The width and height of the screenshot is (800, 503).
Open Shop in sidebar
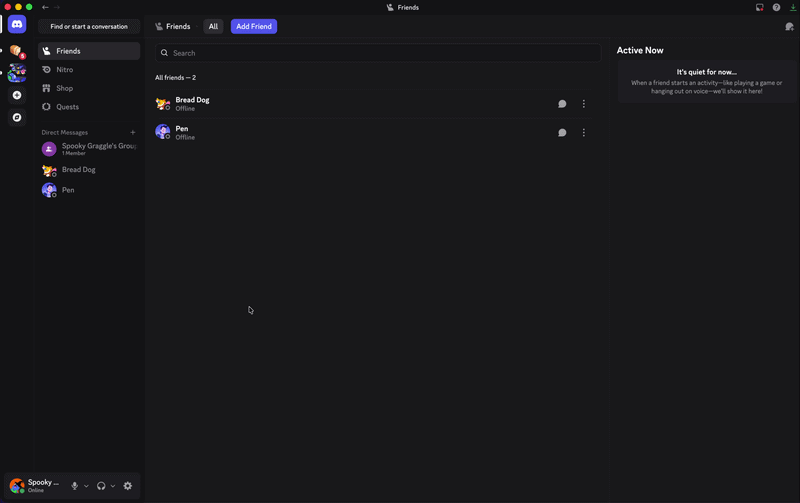pos(89,88)
